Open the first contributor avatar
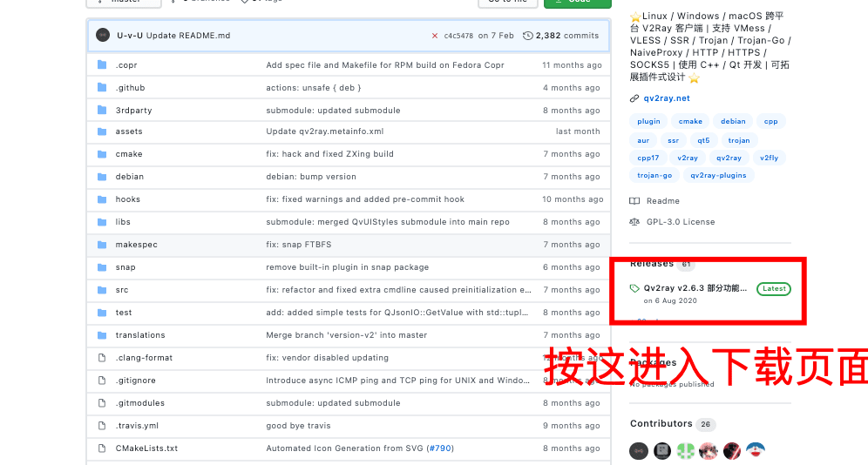The image size is (868, 465). click(x=639, y=450)
